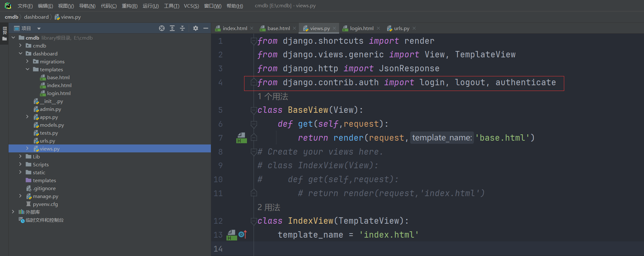
Task: Click views.py in the breadcrumb bar
Action: (68, 17)
